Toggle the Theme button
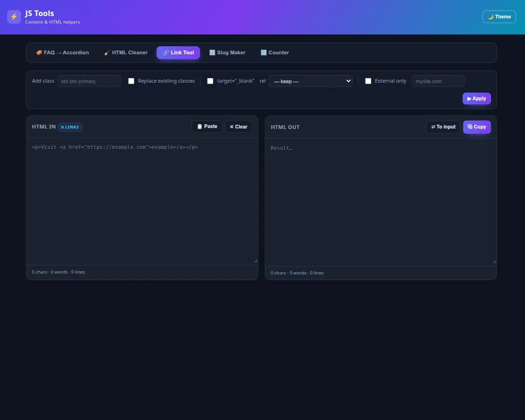Image resolution: width=525 pixels, height=420 pixels. tap(499, 17)
